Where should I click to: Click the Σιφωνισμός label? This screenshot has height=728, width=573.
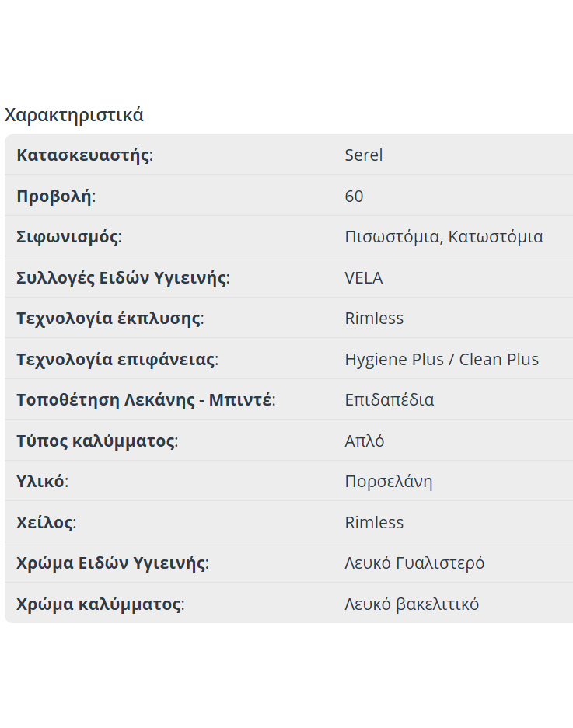(x=68, y=237)
